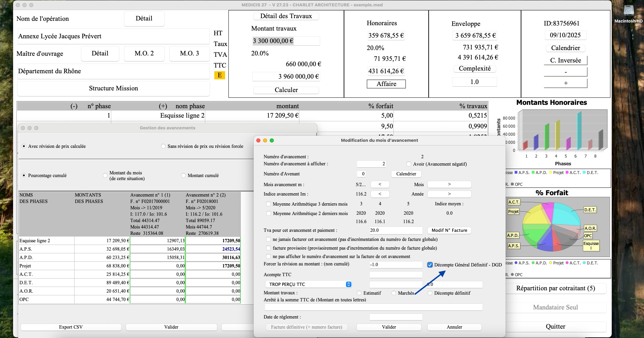Go to previous Mois avancement
Screen dimensions: 644x338
[x=380, y=184]
